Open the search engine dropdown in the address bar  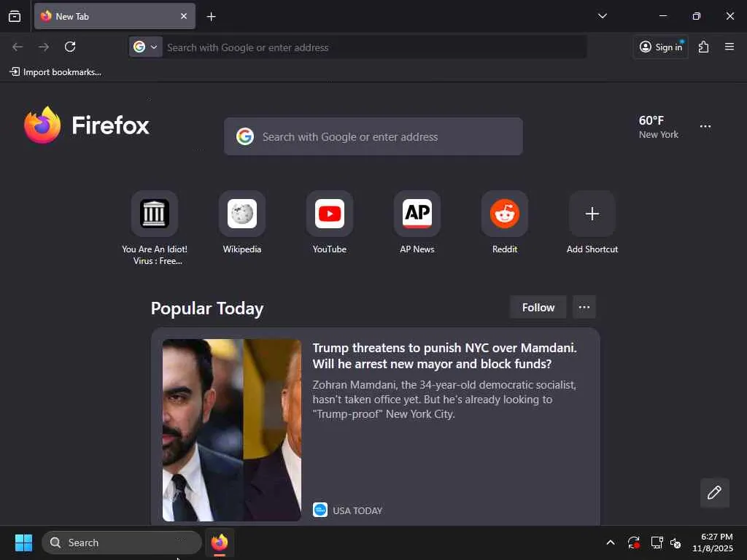[x=146, y=47]
